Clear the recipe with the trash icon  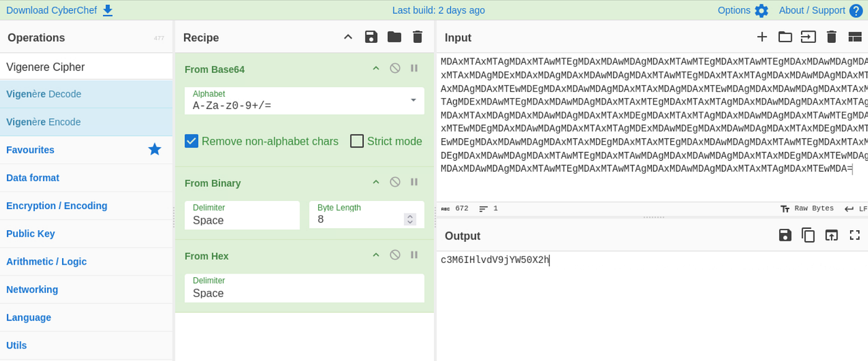tap(418, 37)
